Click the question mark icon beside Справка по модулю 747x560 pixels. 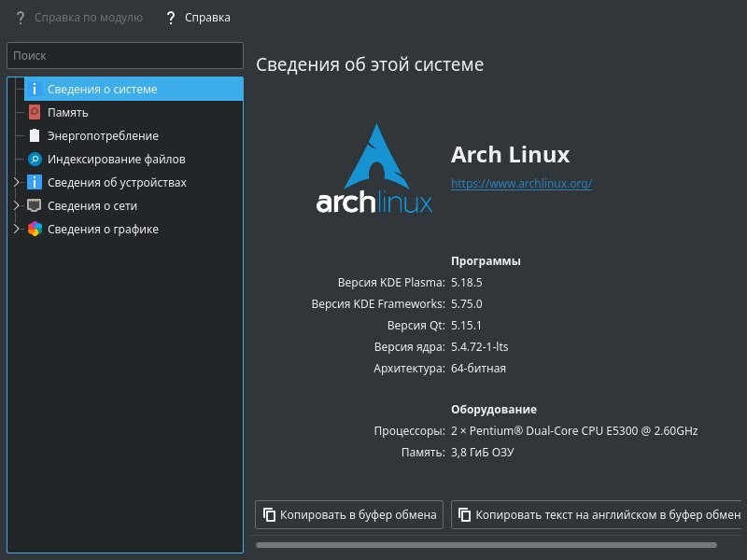(x=20, y=18)
